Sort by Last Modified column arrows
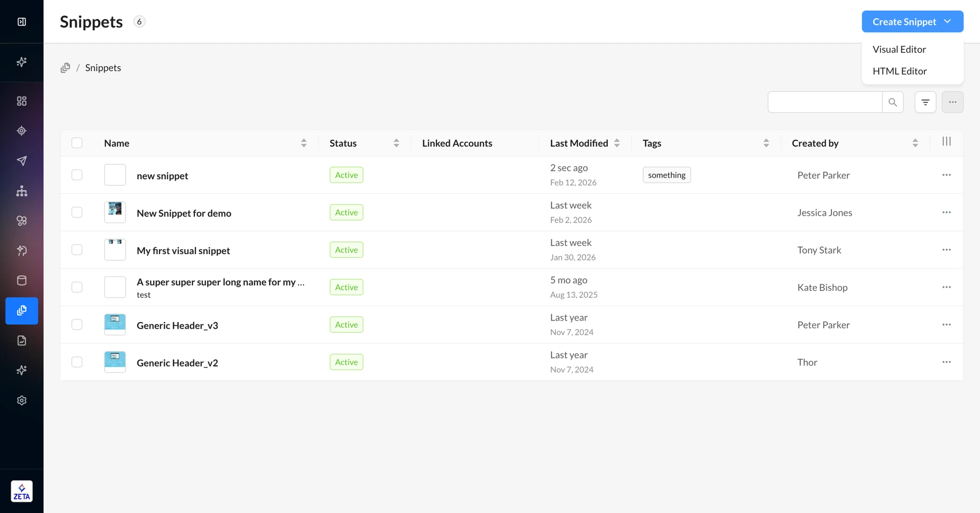The width and height of the screenshot is (980, 513). point(617,143)
